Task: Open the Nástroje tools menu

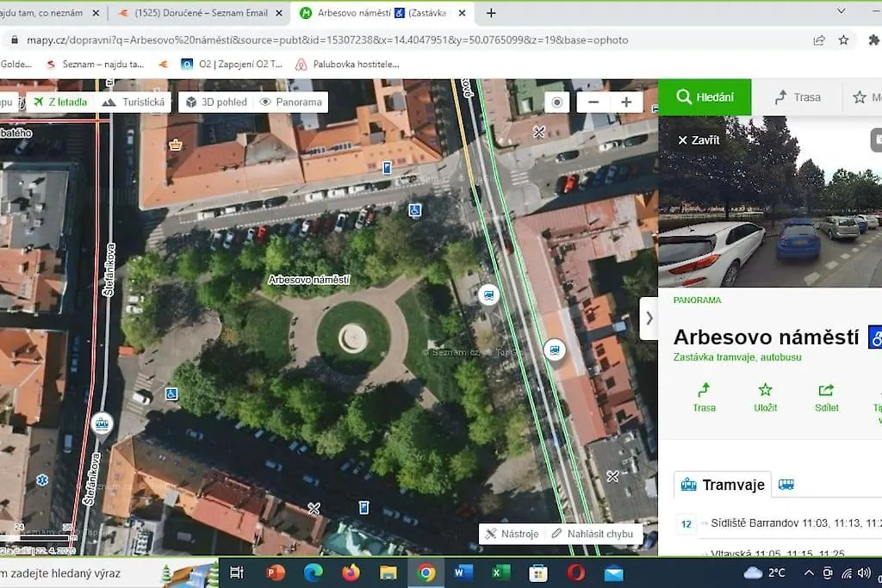Action: [x=512, y=534]
